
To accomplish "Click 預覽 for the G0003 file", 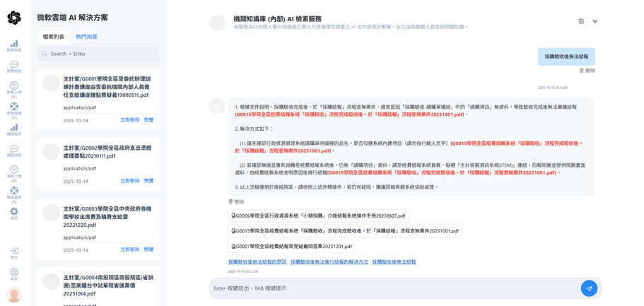I will 148,249.
